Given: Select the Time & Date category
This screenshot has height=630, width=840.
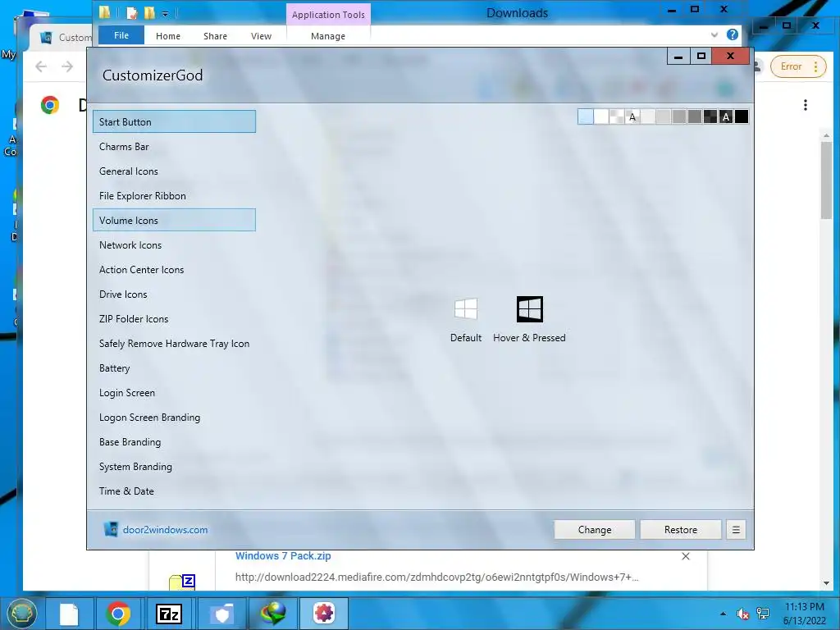Looking at the screenshot, I should click(174, 491).
